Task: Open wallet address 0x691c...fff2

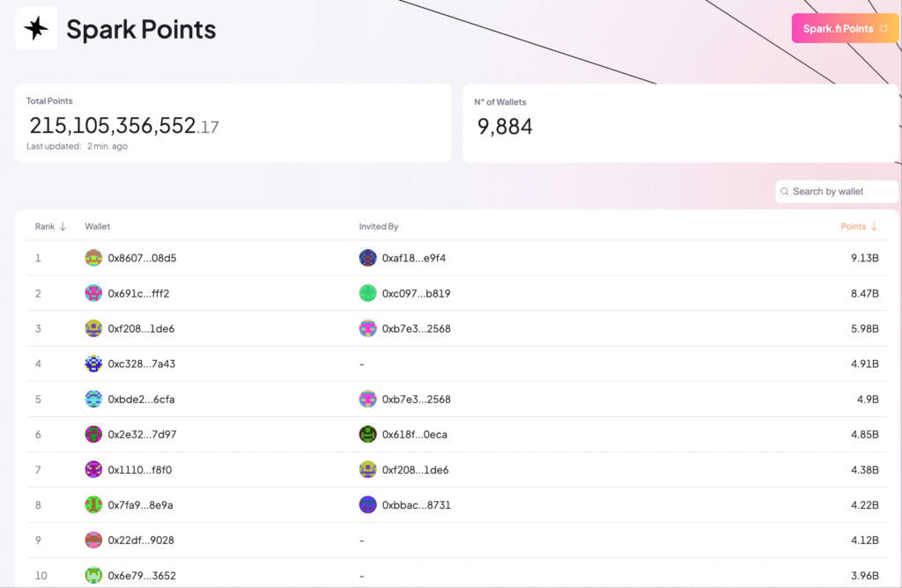Action: 138,293
